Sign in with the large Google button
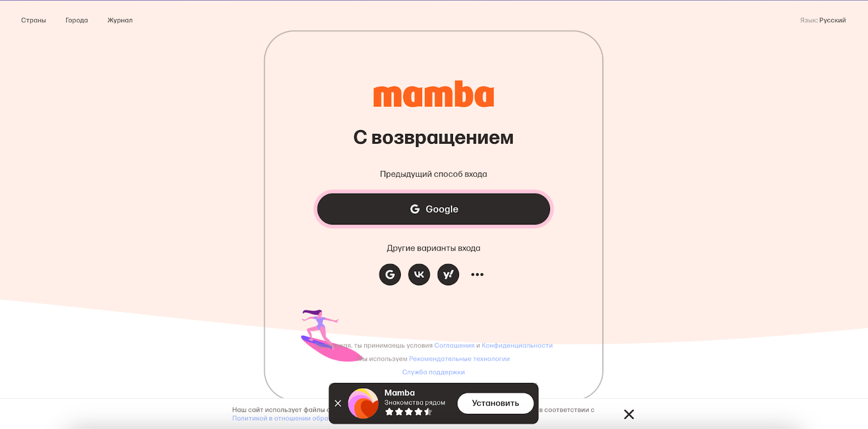Viewport: 868px width, 429px height. (433, 209)
